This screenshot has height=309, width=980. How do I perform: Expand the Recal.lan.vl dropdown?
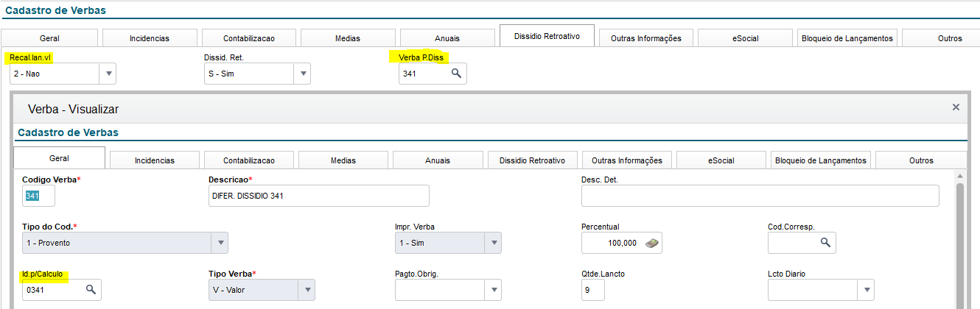(x=108, y=74)
